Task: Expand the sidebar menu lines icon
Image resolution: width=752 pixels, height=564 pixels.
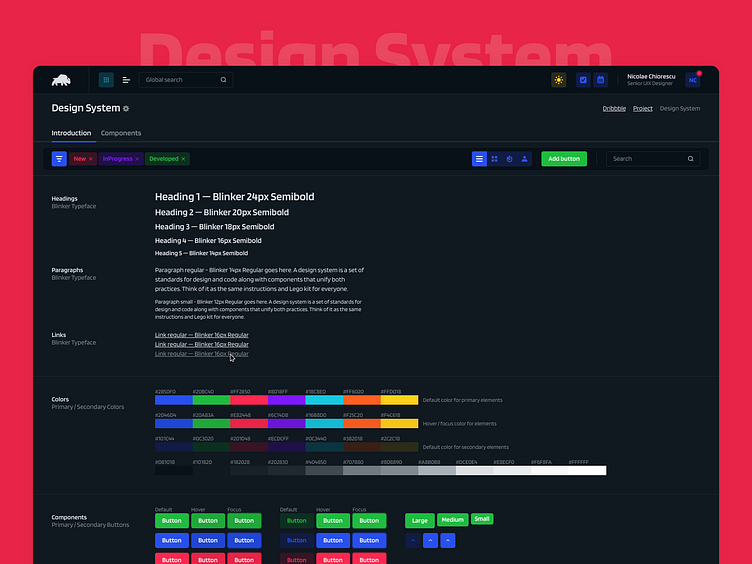Action: pos(126,80)
